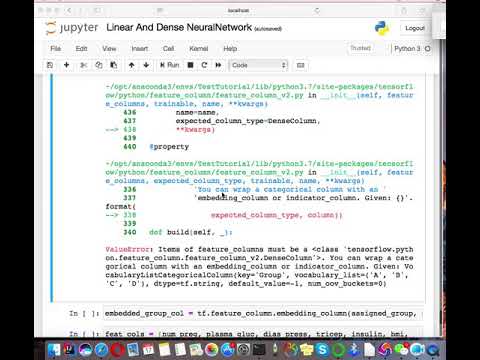Click the Python 3 kernel name

tap(407, 49)
